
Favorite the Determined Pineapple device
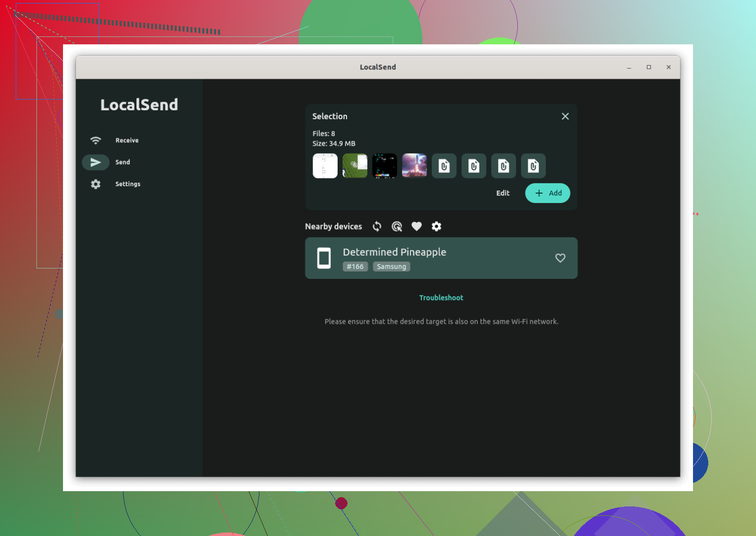point(560,258)
